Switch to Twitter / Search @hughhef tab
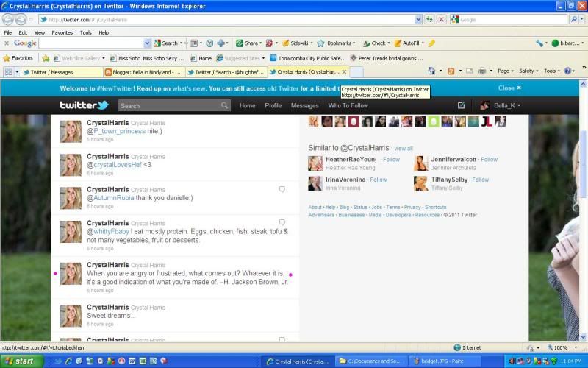This screenshot has height=368, width=588. 226,72
